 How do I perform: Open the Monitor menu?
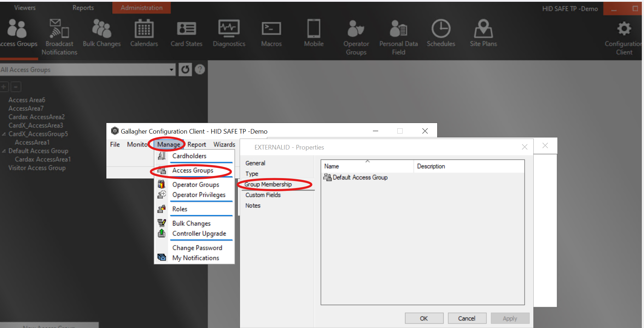tap(137, 145)
